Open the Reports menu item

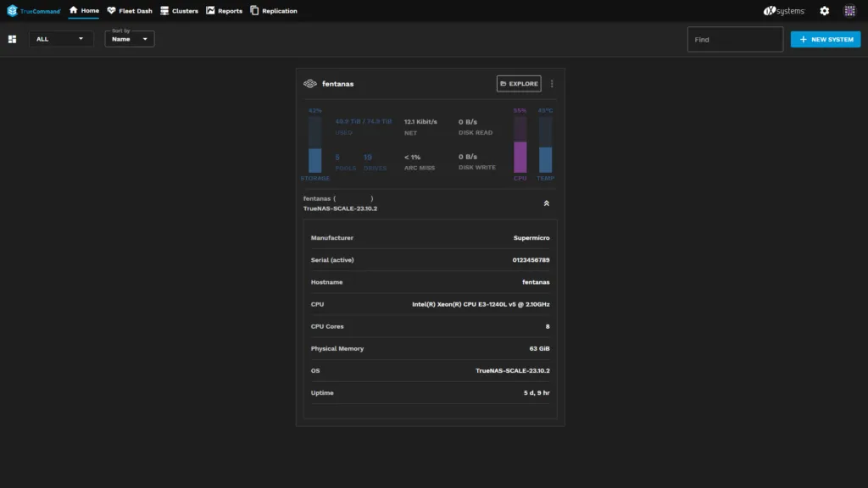point(224,11)
